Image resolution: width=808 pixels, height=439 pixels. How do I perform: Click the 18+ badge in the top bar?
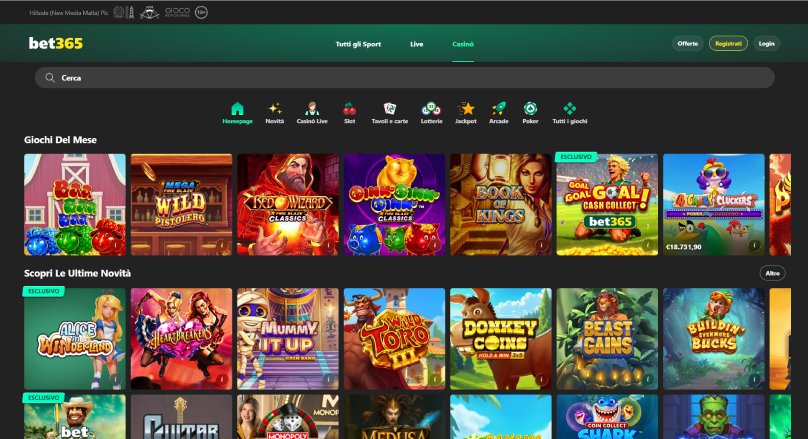pos(201,12)
